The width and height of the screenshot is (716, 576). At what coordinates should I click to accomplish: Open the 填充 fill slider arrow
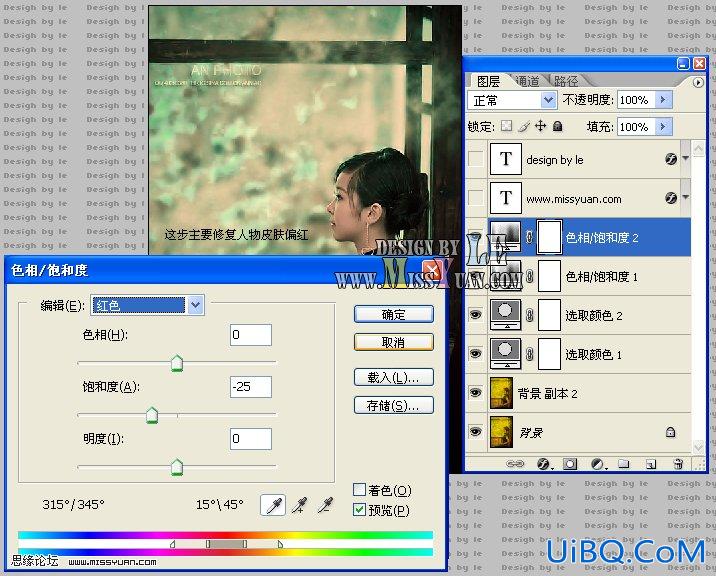[663, 127]
